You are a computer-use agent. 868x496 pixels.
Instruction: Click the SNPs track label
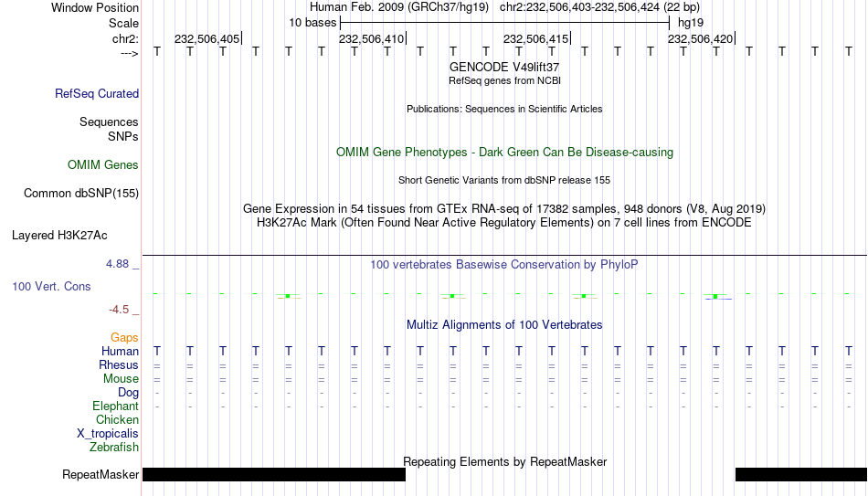[x=123, y=136]
